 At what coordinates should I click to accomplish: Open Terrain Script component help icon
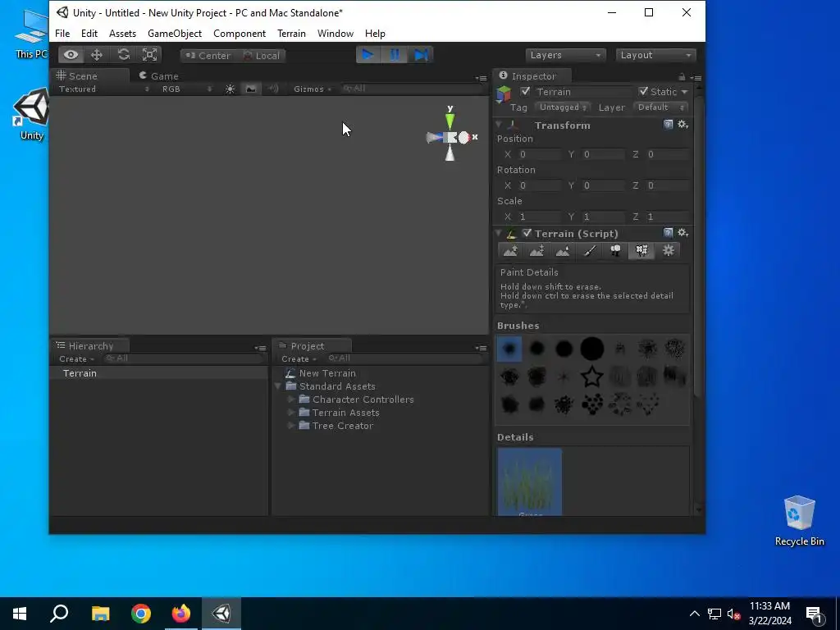coord(668,232)
